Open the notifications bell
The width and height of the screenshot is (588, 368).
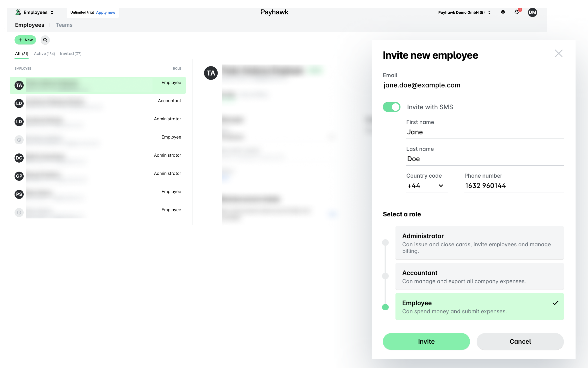click(517, 12)
